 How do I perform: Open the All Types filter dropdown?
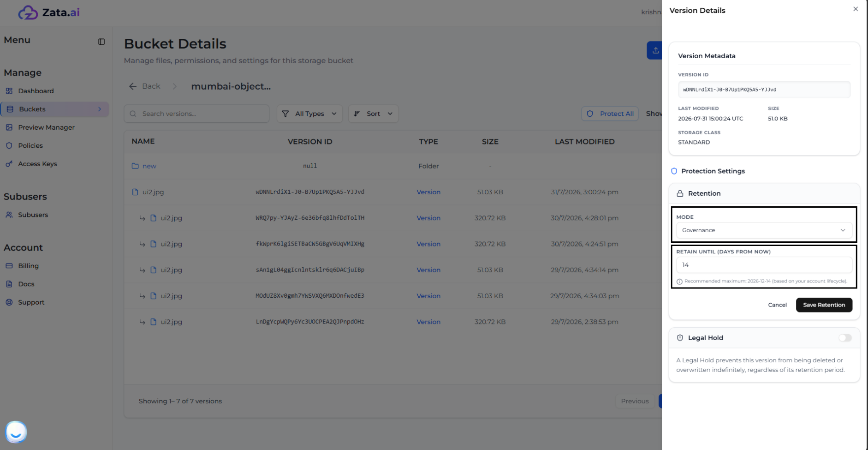(309, 114)
